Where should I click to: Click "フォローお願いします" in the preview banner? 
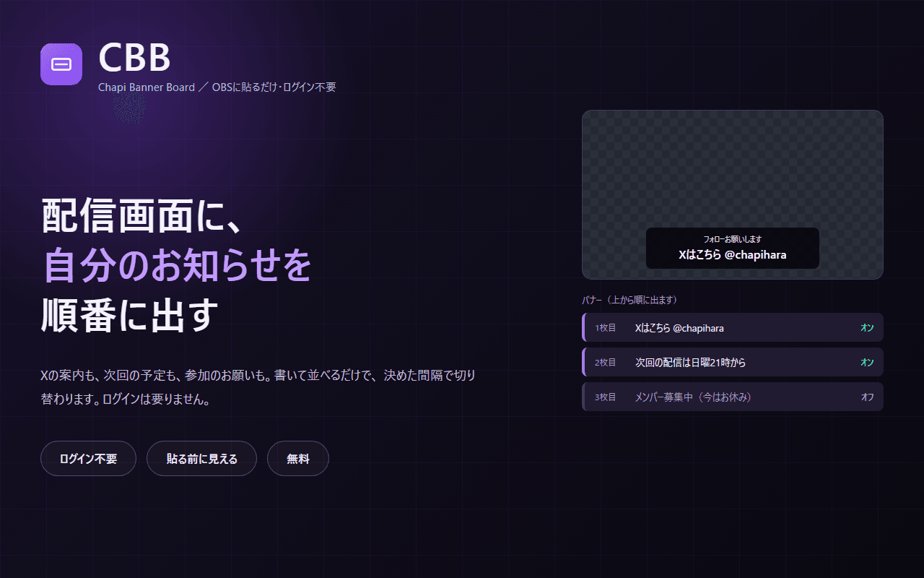[x=733, y=239]
